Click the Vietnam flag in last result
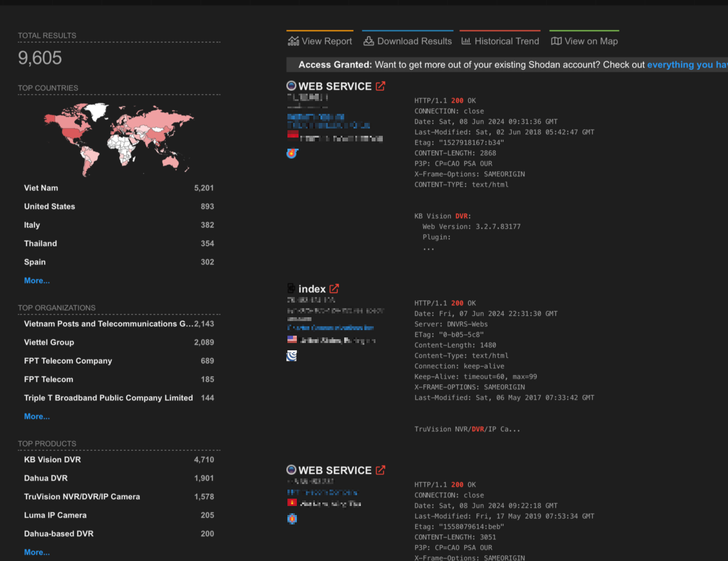 [292, 502]
